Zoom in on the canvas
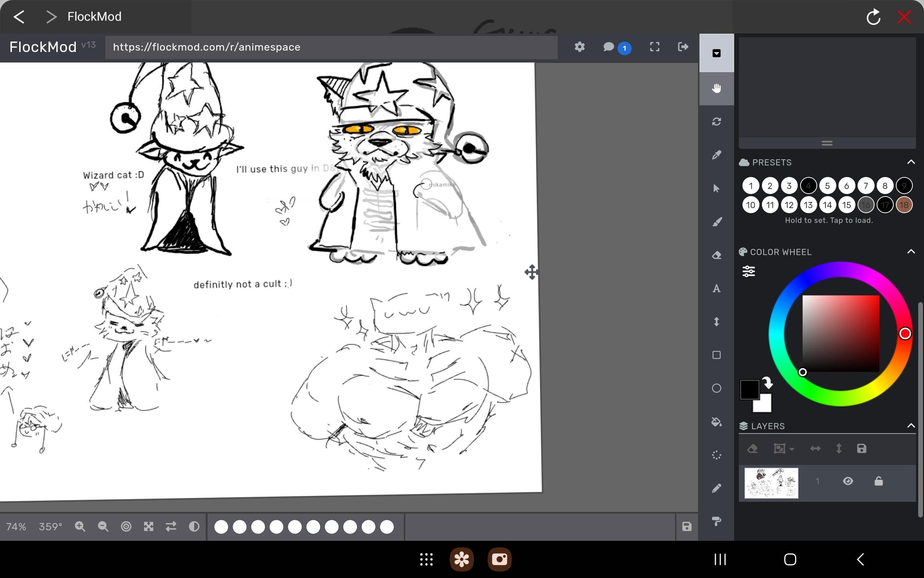 point(80,526)
